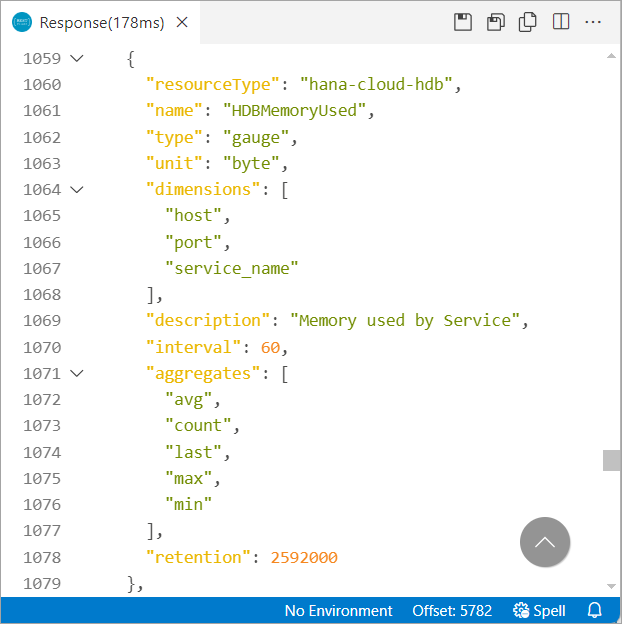Collapse the dimensions array at line 1064
This screenshot has height=624, width=622.
coord(76,190)
